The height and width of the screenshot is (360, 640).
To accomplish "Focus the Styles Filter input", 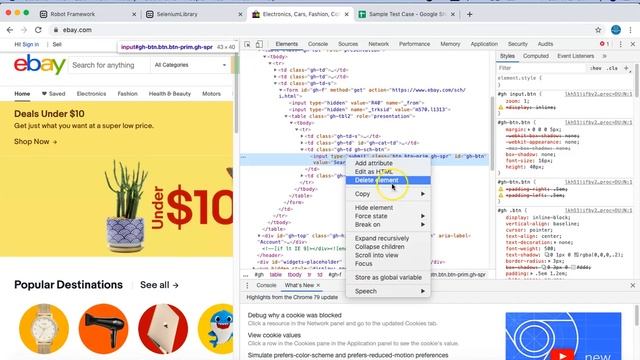I will click(541, 68).
